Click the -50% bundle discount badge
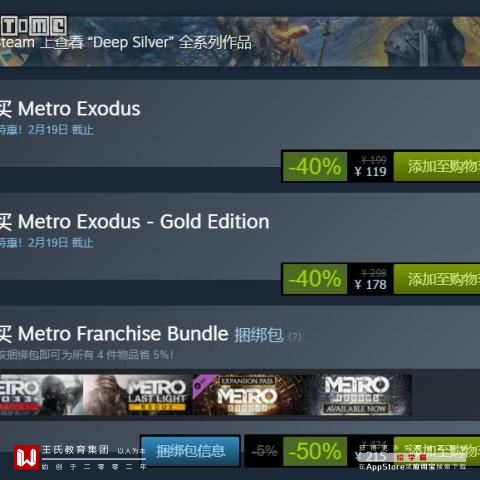The image size is (480, 480). coord(315,452)
